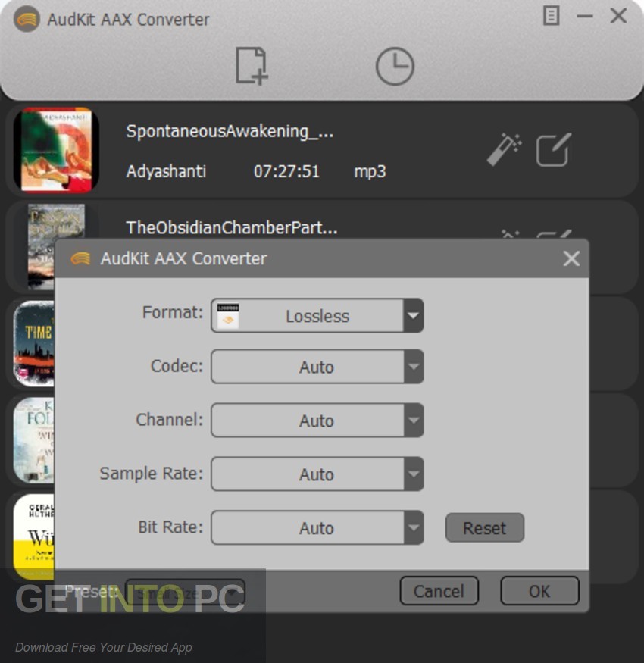Expand the Sample Rate dropdown
This screenshot has height=663, width=644.
point(317,474)
